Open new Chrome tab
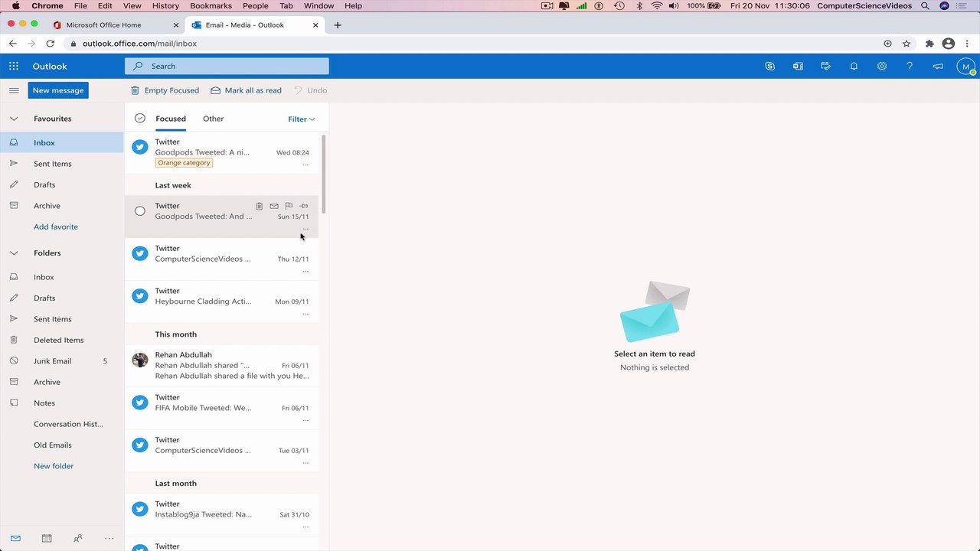The height and width of the screenshot is (551, 980). point(338,24)
